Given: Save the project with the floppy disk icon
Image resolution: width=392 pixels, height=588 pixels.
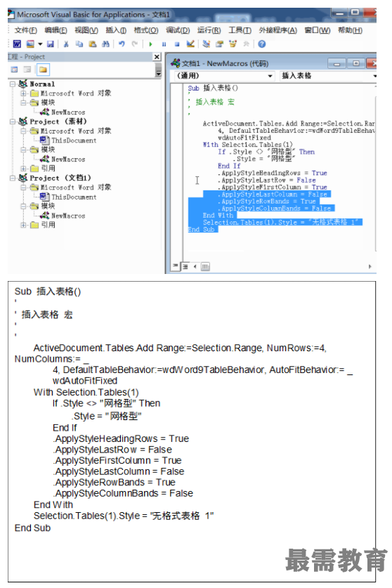Looking at the screenshot, I should point(51,44).
